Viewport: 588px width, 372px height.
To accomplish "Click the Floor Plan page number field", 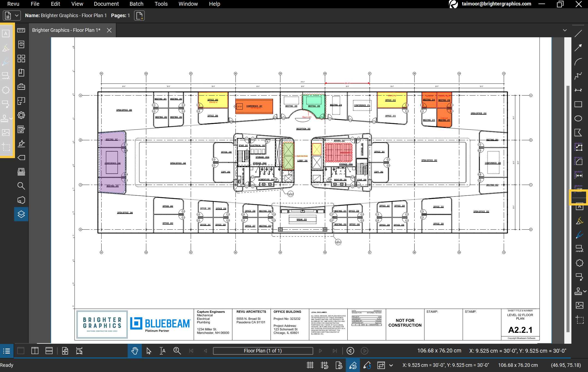I will point(263,351).
